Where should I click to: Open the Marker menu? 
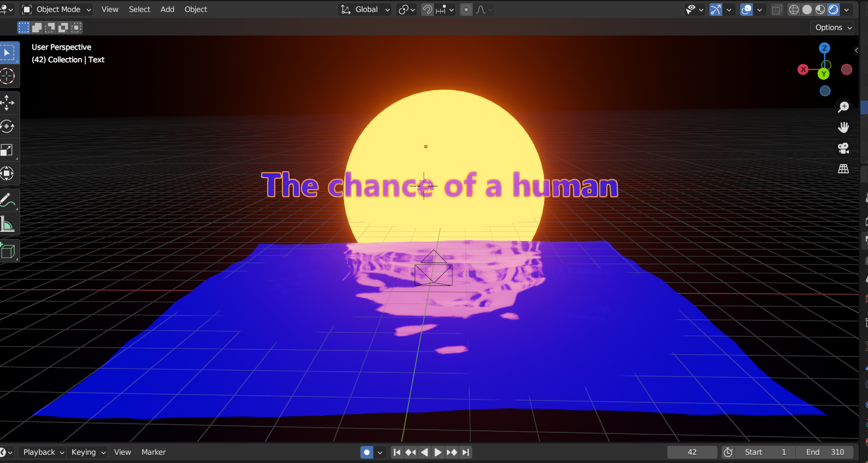153,452
